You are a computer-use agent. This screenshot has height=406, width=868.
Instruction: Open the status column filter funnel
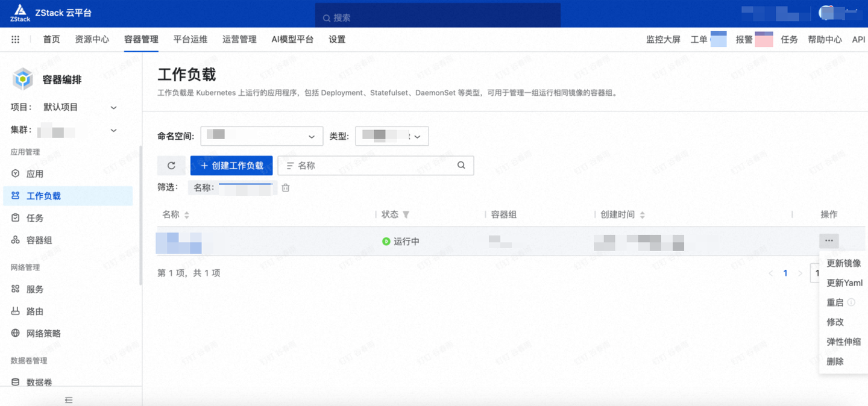tap(406, 214)
